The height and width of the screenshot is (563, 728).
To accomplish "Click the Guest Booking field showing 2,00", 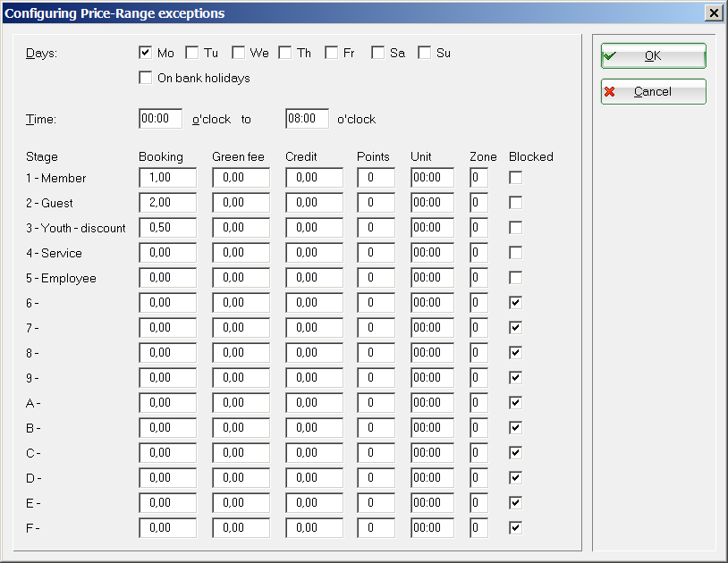I will coord(167,203).
